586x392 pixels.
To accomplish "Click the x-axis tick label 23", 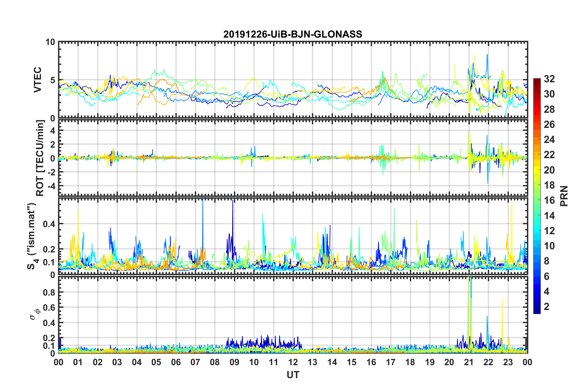I will coord(508,362).
